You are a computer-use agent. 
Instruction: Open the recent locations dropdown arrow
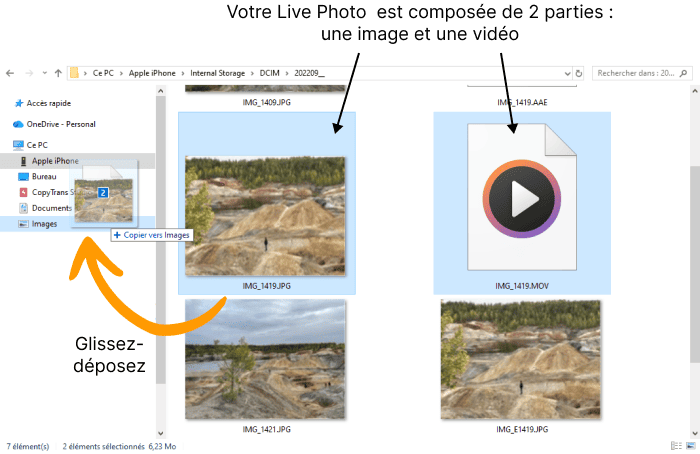45,73
